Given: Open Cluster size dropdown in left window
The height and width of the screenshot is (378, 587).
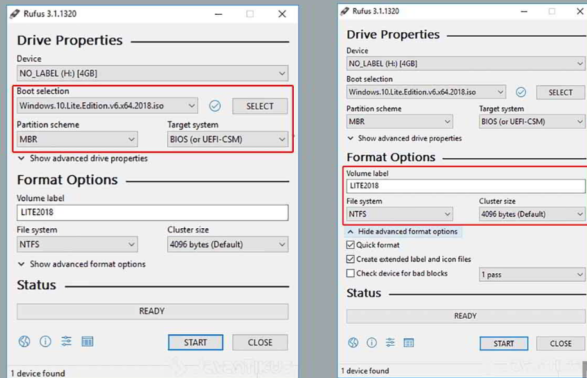Looking at the screenshot, I should 228,244.
